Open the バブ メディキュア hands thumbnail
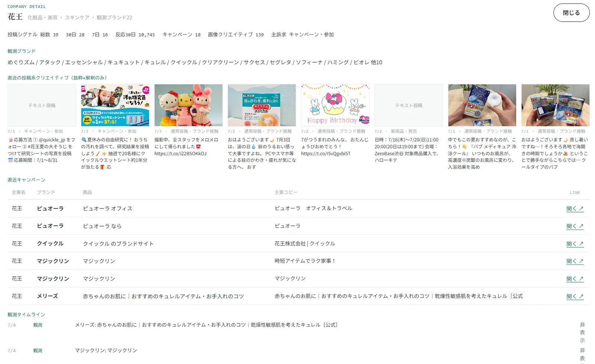The height and width of the screenshot is (364, 595). point(482,105)
